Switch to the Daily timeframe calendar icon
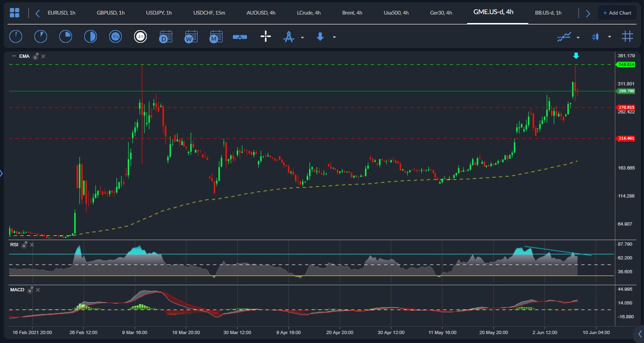The height and width of the screenshot is (343, 644). click(x=166, y=37)
